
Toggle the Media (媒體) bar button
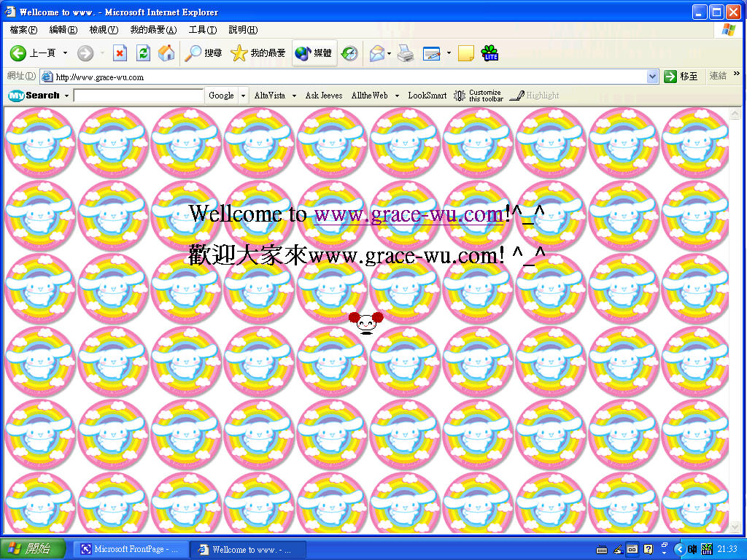pos(314,52)
